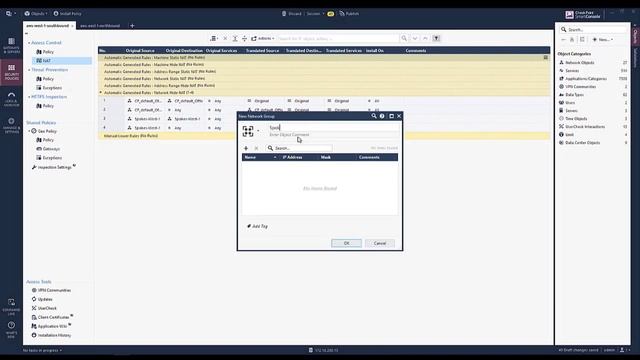Click Publish in the top bar
The height and width of the screenshot is (360, 640).
coord(349,13)
